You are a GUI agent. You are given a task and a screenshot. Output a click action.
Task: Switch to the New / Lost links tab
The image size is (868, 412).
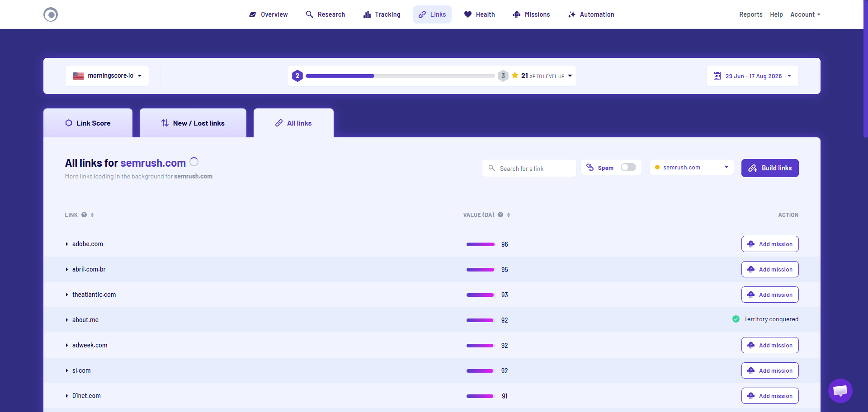(x=193, y=123)
